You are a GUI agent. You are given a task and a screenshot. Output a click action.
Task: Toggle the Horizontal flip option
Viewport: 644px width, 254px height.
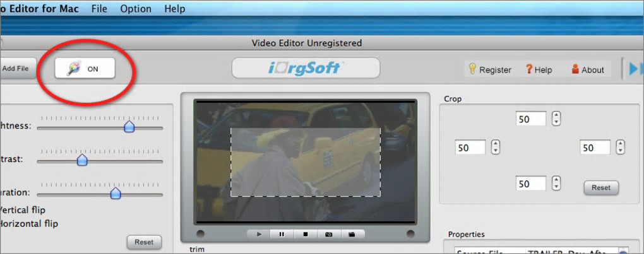coord(29,224)
